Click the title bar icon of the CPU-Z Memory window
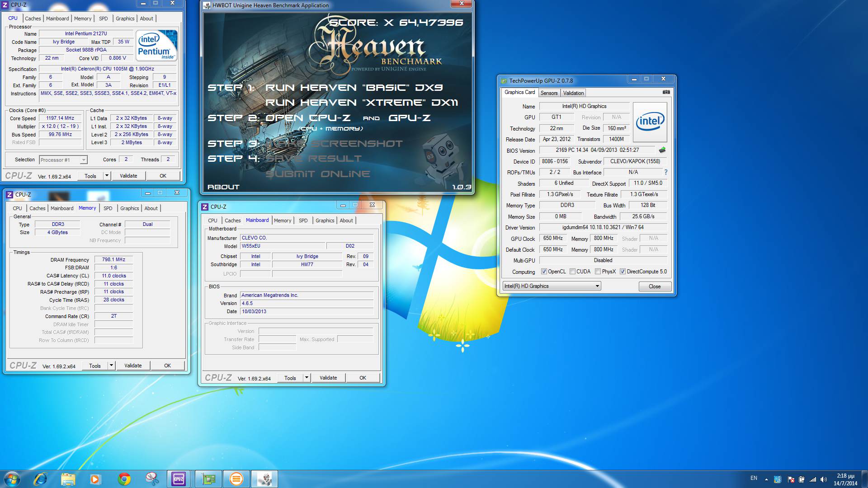This screenshot has height=488, width=868. click(9, 194)
